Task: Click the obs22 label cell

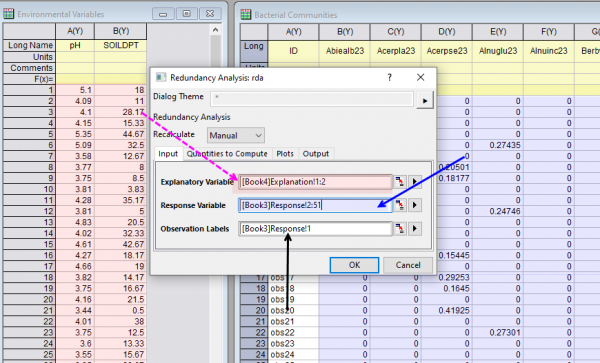Action: (293, 332)
